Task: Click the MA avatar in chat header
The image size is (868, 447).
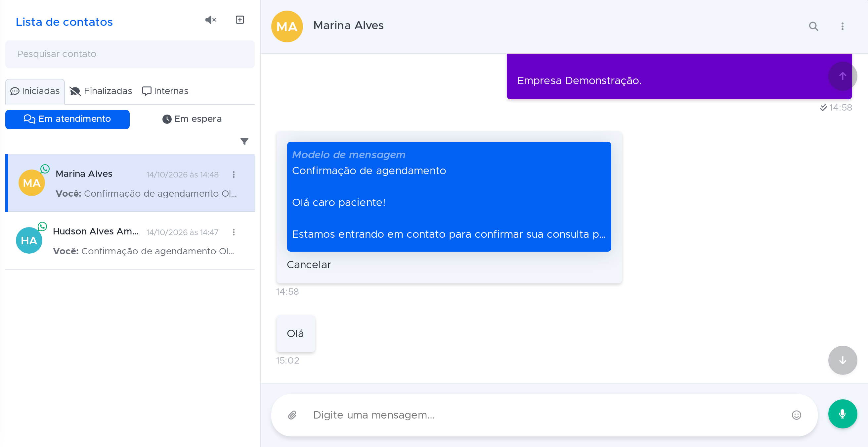Action: tap(287, 26)
